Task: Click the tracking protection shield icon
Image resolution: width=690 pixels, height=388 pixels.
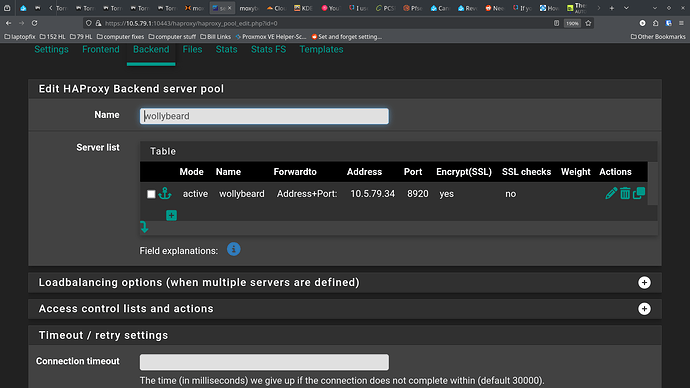Action: [x=89, y=23]
